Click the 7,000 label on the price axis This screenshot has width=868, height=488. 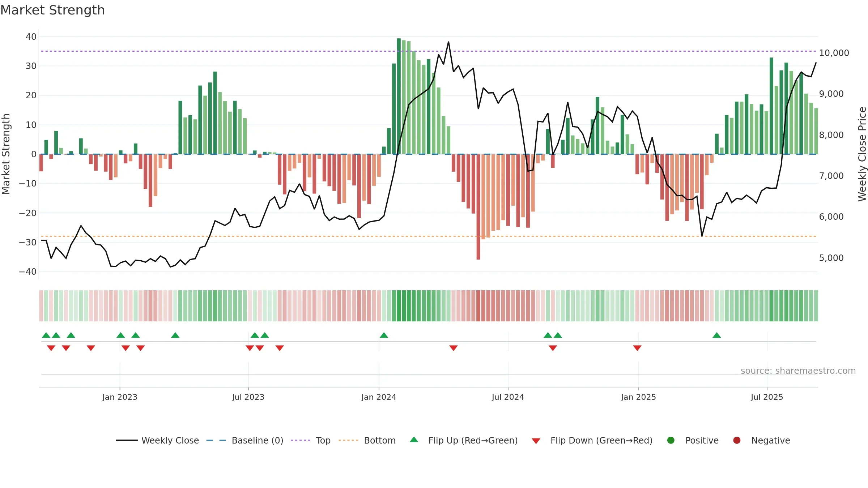point(831,176)
